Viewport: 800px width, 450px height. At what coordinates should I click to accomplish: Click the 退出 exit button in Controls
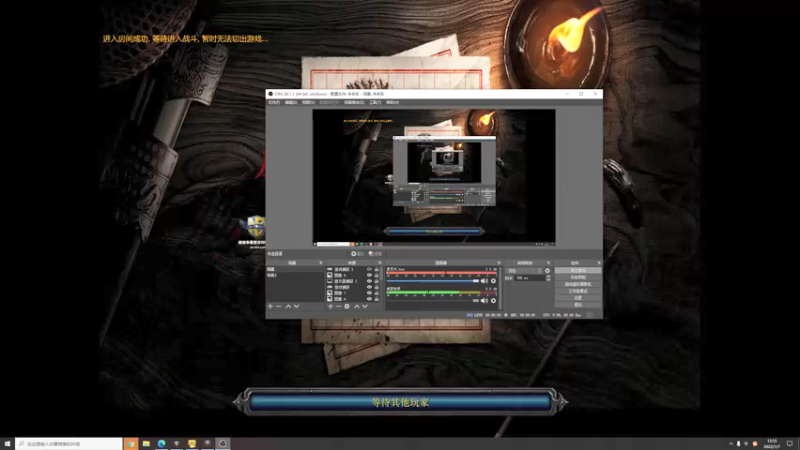click(578, 305)
